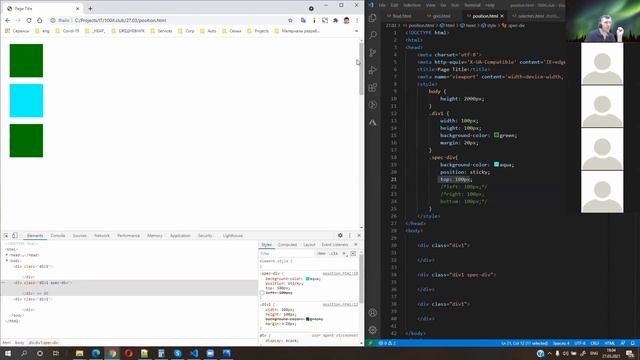Go to Chrome home page
The height and width of the screenshot is (360, 640).
tap(40, 20)
